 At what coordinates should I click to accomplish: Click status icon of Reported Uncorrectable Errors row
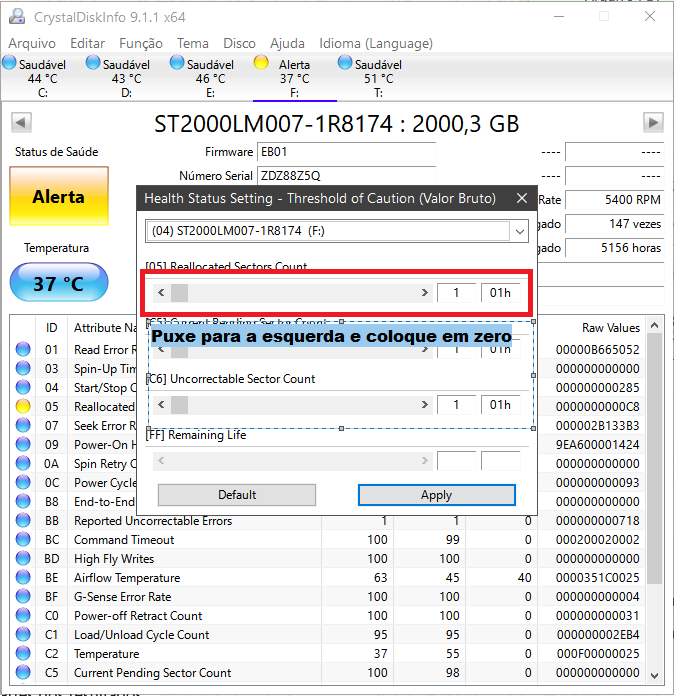[x=23, y=520]
